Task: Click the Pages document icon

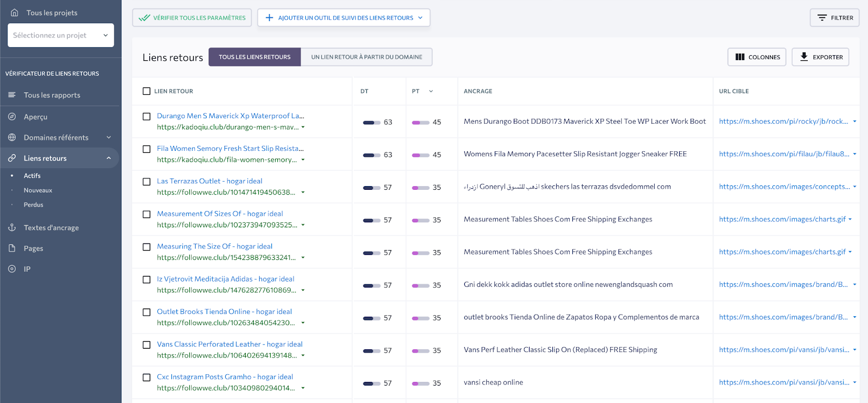Action: [x=12, y=248]
